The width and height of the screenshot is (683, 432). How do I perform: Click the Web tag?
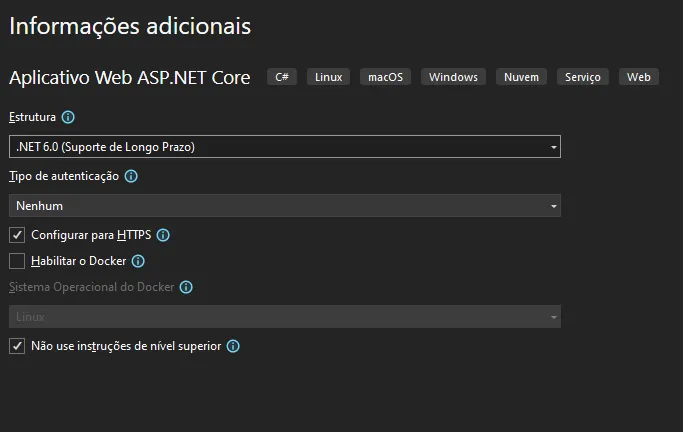tap(639, 77)
